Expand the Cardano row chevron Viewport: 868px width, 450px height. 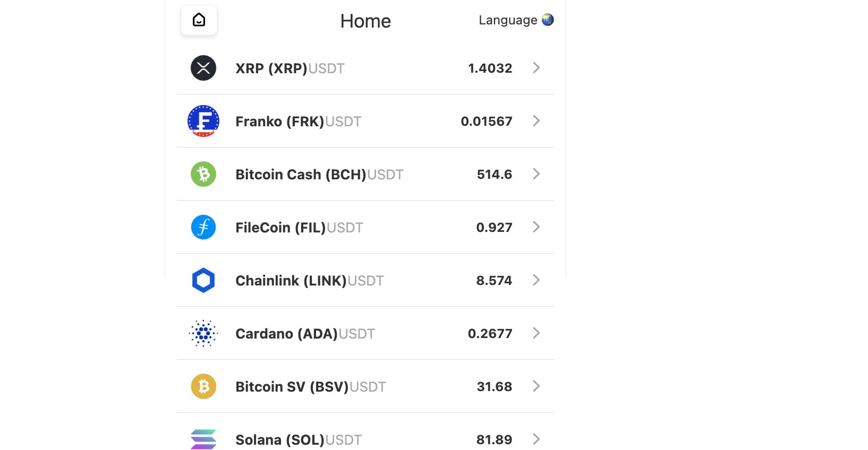536,333
